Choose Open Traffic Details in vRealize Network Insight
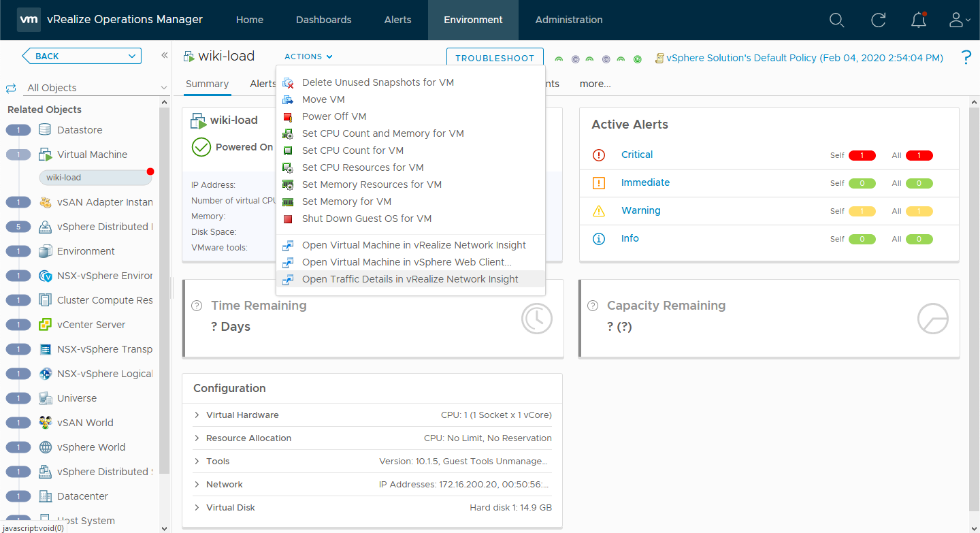The width and height of the screenshot is (980, 533). pyautogui.click(x=410, y=279)
